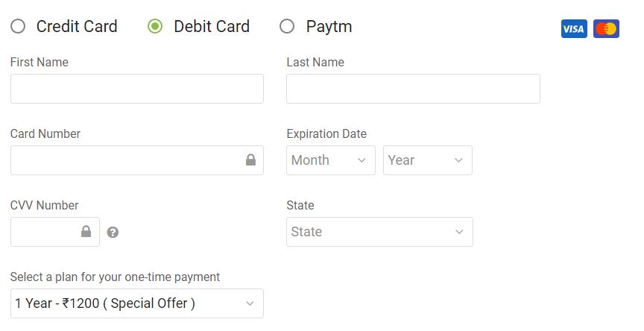The image size is (644, 331).
Task: Click into the CVV Number field
Action: (55, 232)
